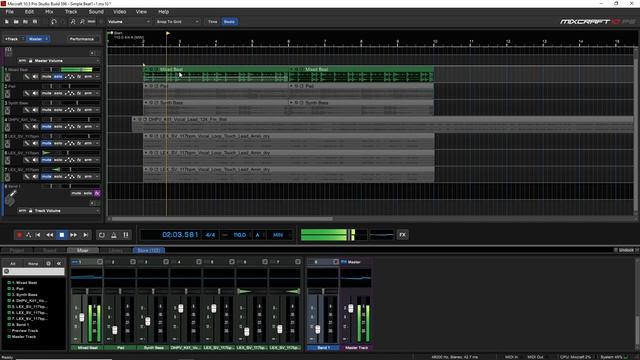Click the speaker icon on Mixed Beat track
This screenshot has height=360, width=640.
(35, 77)
